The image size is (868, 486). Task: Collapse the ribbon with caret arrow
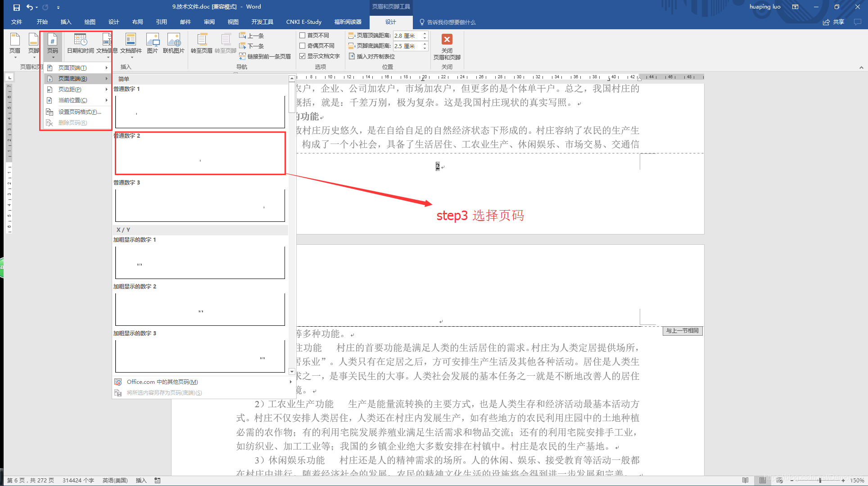861,67
